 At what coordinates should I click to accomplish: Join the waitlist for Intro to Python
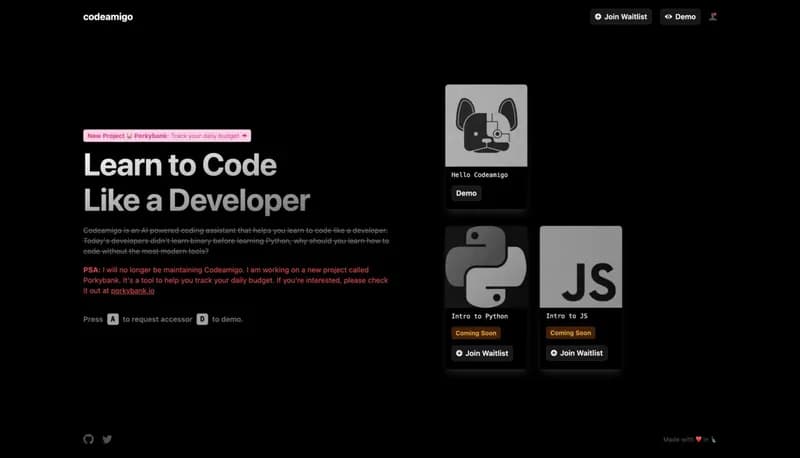coord(482,353)
